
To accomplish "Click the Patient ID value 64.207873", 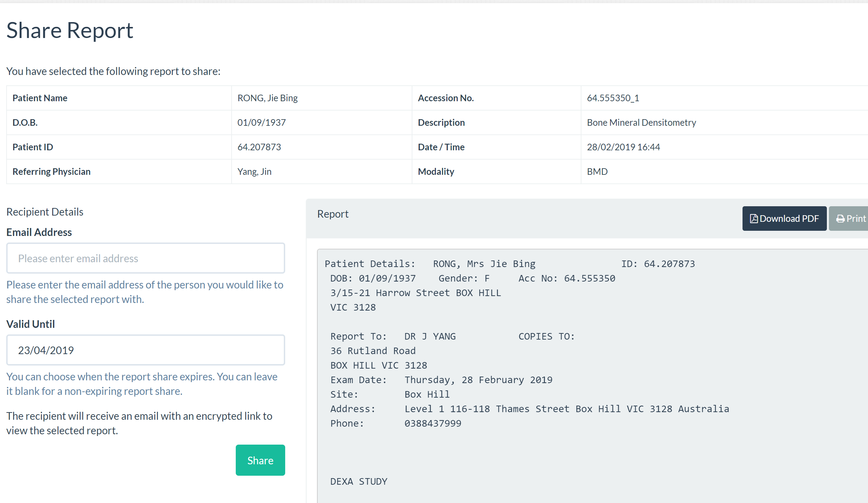I will [259, 147].
